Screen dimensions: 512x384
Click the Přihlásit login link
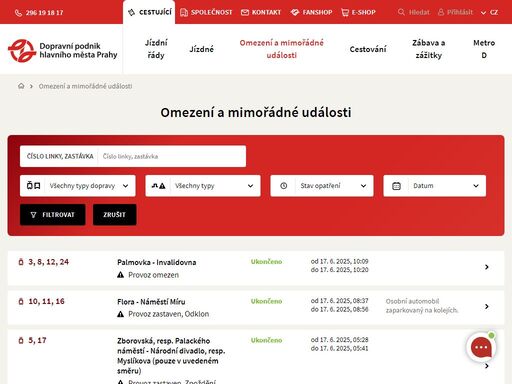pyautogui.click(x=460, y=12)
